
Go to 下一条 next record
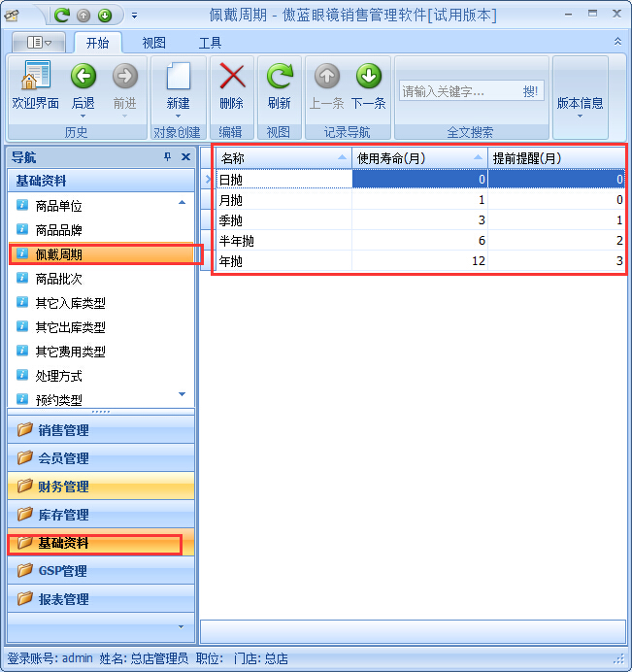pyautogui.click(x=368, y=77)
